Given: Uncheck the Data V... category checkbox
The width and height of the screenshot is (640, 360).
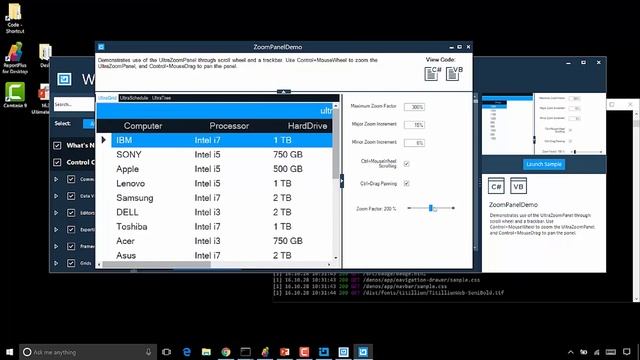Looking at the screenshot, I should tap(71, 196).
